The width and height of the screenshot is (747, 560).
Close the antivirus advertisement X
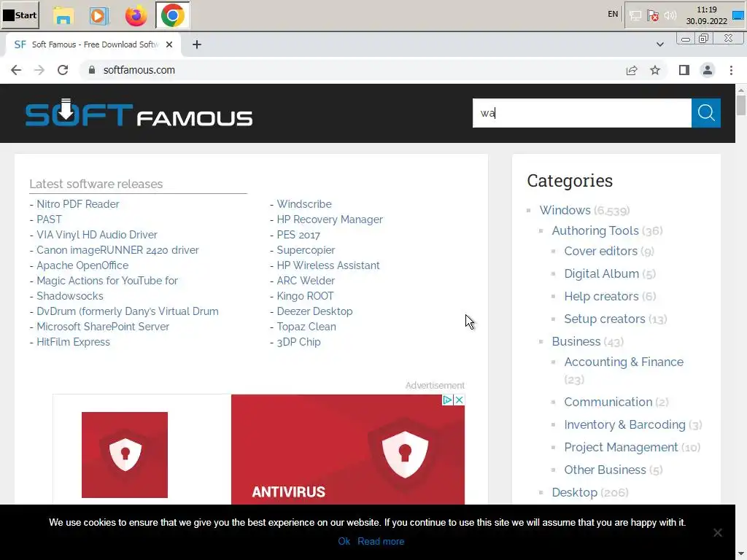[x=460, y=400]
